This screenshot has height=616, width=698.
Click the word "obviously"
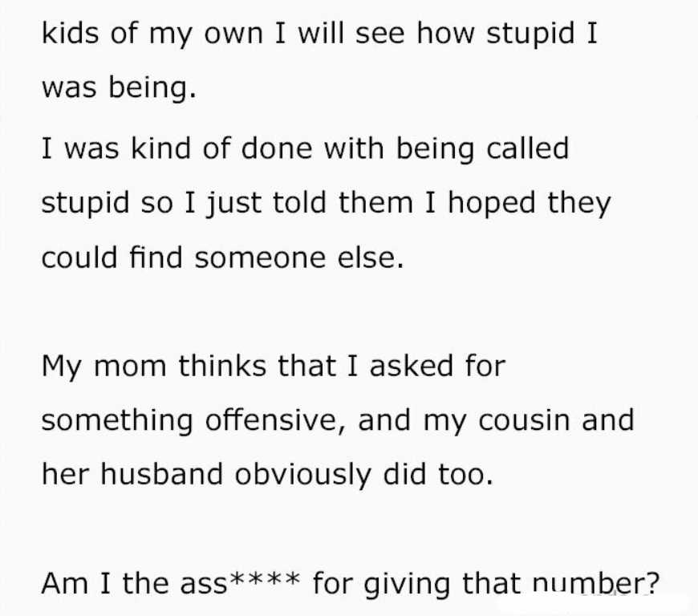(302, 475)
